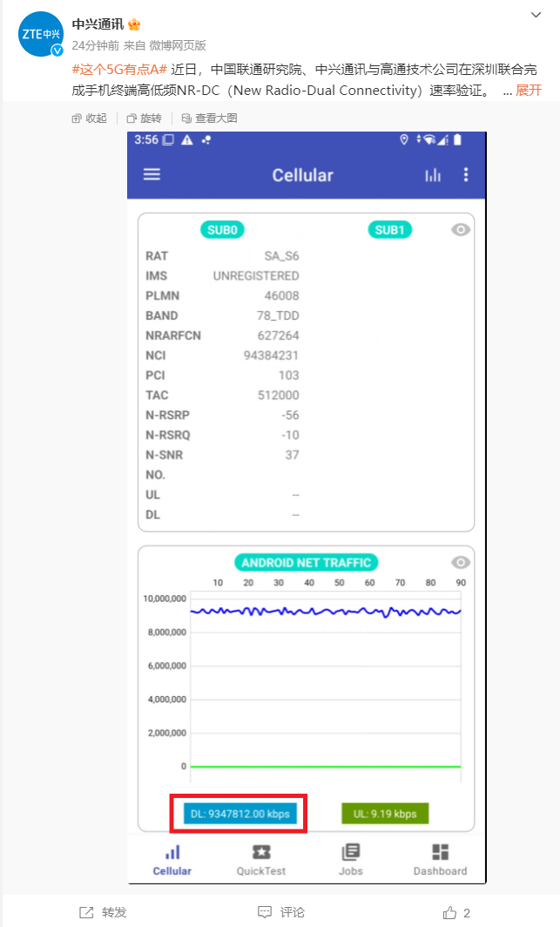Open the three-dot overflow menu
Viewport: 560px width, 927px height.
pyautogui.click(x=466, y=174)
